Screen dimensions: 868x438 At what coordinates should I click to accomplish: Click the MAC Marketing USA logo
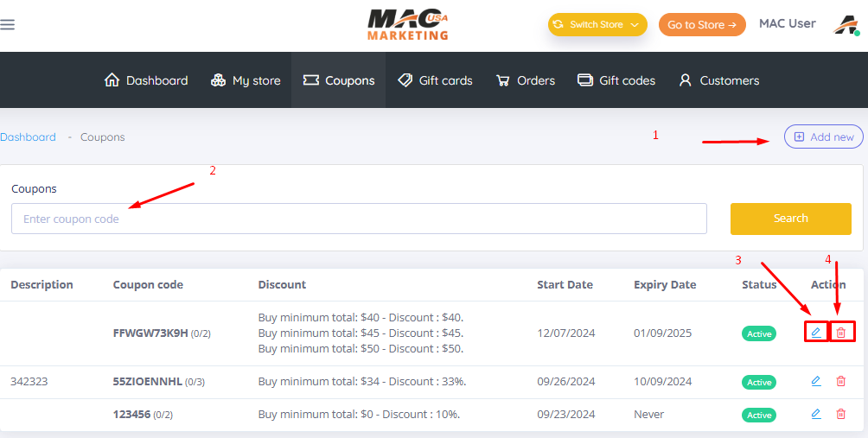point(408,24)
